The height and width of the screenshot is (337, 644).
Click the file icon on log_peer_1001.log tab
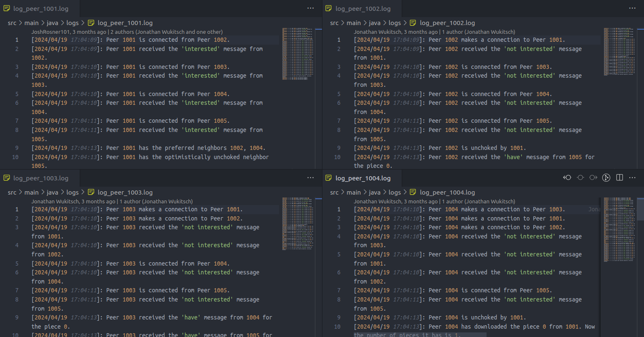coord(7,8)
